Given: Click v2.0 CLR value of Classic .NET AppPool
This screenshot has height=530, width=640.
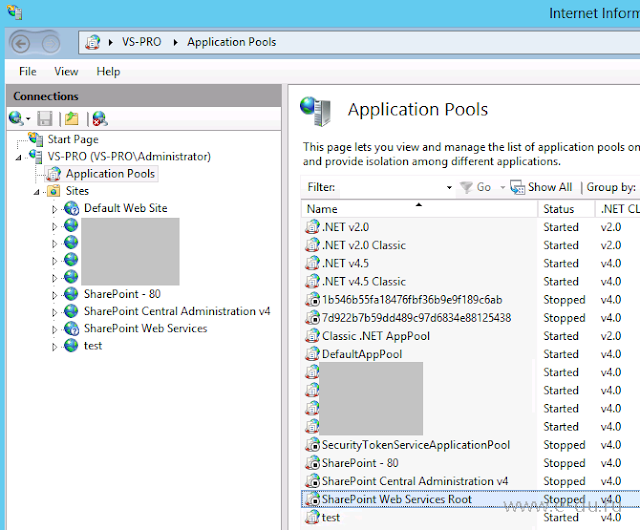Looking at the screenshot, I should pyautogui.click(x=611, y=336).
